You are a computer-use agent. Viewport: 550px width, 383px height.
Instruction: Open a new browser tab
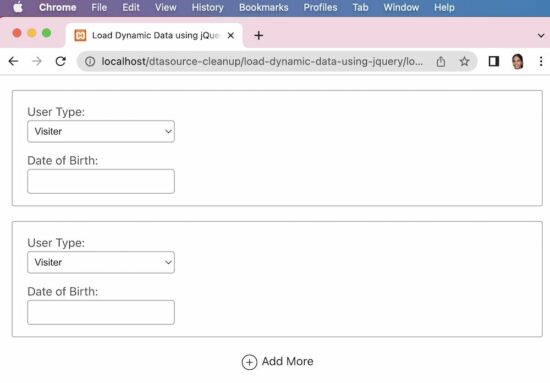coord(259,35)
